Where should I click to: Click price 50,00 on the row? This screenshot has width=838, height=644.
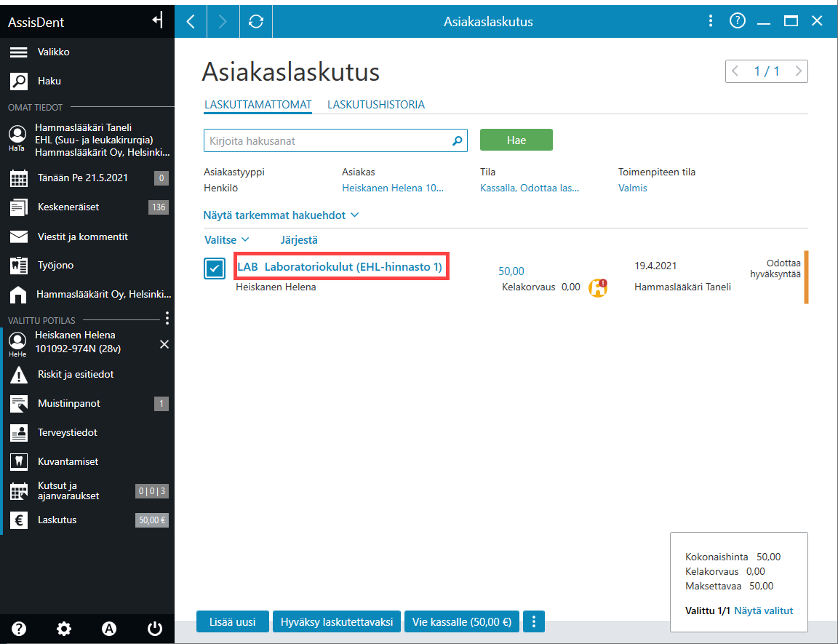[511, 271]
